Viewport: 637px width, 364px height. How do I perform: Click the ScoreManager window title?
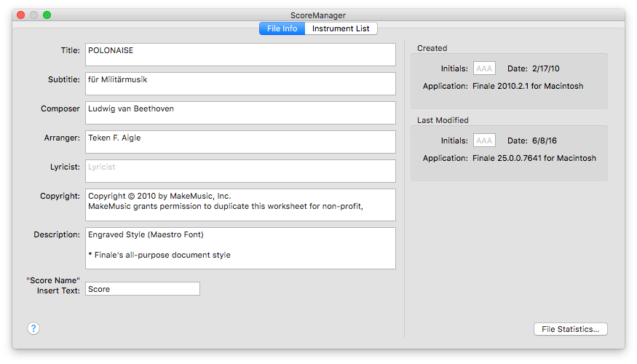(318, 15)
